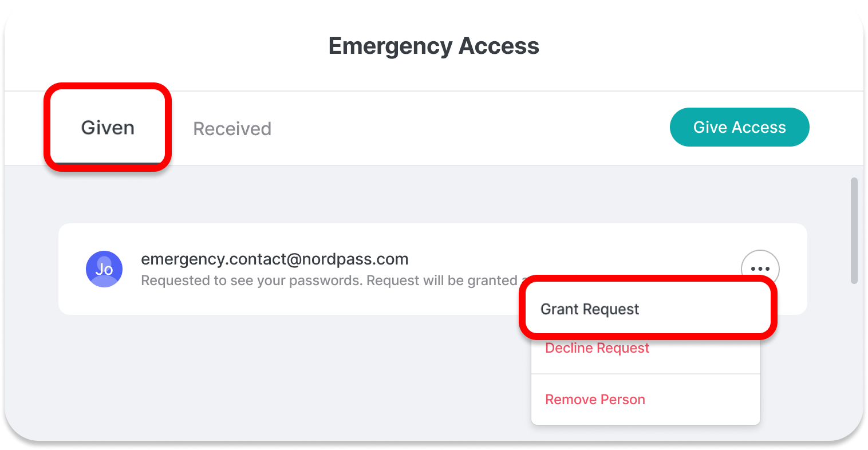Click the vertical scrollbar thumb
Screen dimensions: 868x450
point(854,231)
